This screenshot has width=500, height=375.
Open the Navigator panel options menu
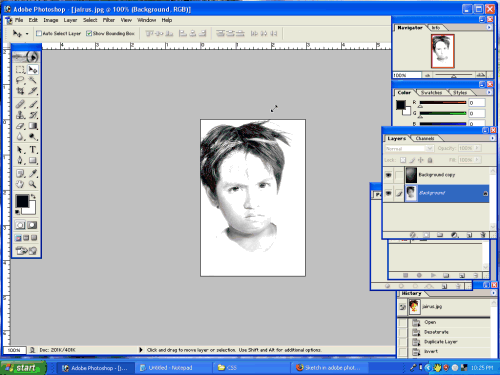pos(489,27)
